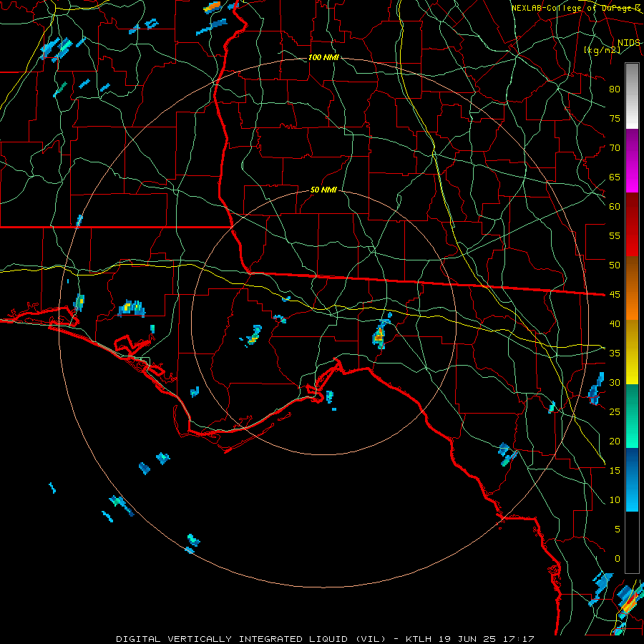This screenshot has height=644, width=644.
Task: Click the kg/m2 units label
Action: tap(602, 50)
